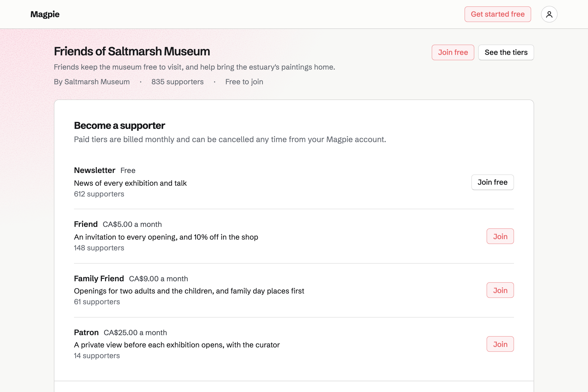Screen dimensions: 588x392
Task: Click Join free in the page header
Action: 453,52
